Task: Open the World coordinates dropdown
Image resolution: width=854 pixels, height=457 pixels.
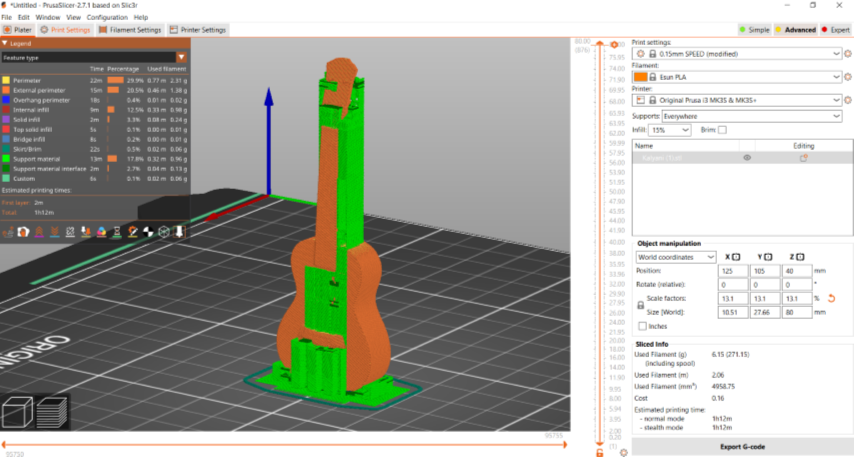Action: point(676,257)
